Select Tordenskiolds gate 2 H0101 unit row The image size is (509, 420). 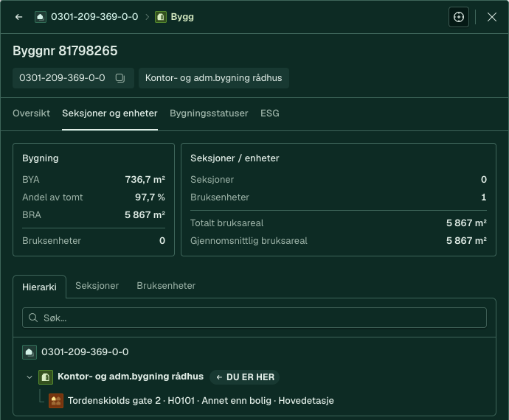(201, 401)
